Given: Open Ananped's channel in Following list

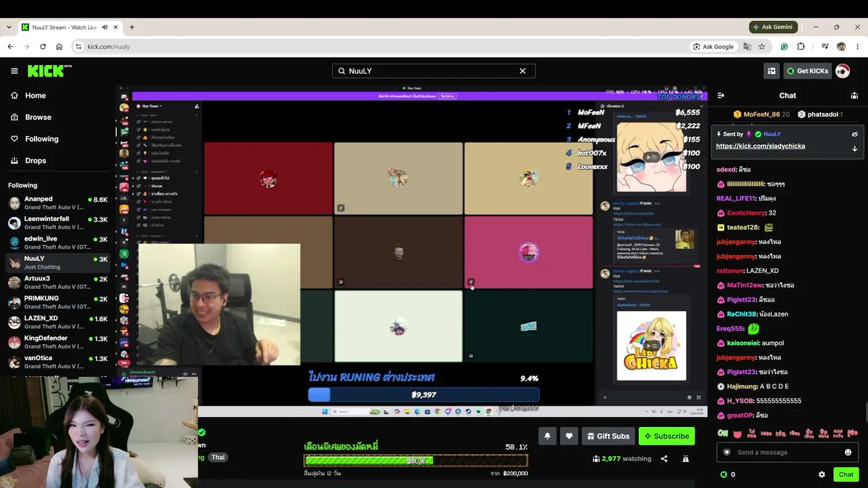Looking at the screenshot, I should [x=58, y=203].
